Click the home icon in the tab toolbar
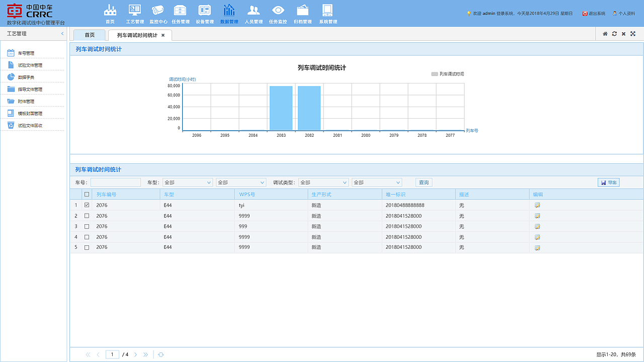Image resolution: width=644 pixels, height=362 pixels. pyautogui.click(x=605, y=34)
